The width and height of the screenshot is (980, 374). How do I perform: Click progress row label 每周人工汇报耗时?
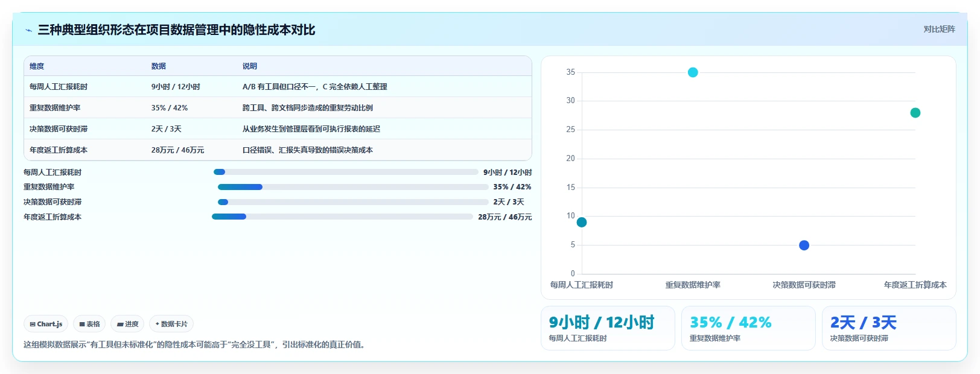pyautogui.click(x=52, y=173)
